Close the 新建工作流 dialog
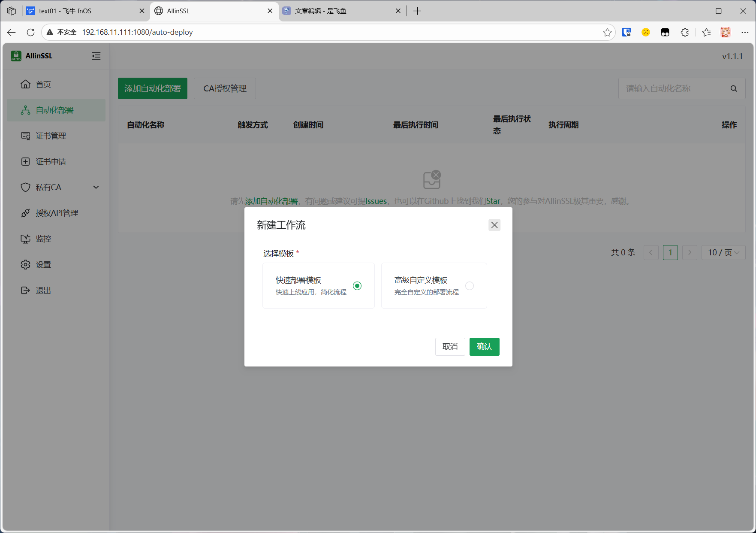 point(494,225)
